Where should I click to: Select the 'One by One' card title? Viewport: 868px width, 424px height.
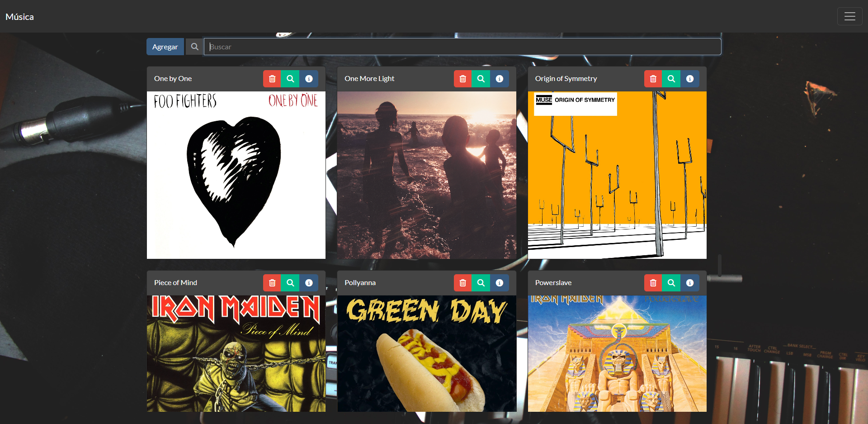click(x=173, y=79)
